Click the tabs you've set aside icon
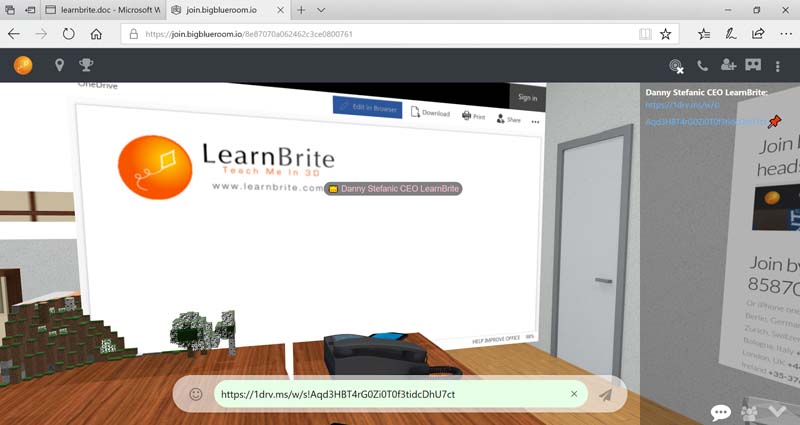 click(10, 10)
